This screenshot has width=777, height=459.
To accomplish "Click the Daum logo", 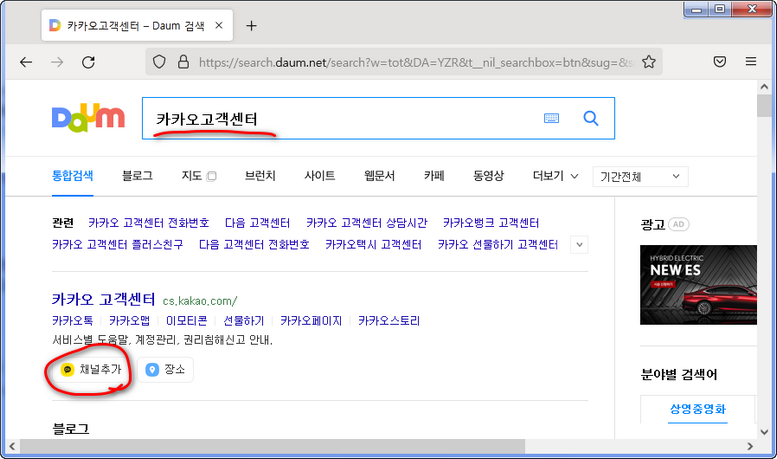I will (x=88, y=117).
